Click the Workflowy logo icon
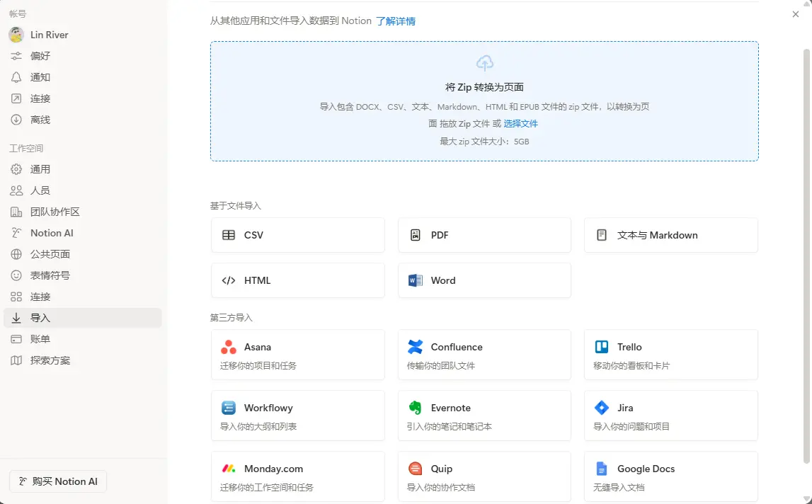 229,408
